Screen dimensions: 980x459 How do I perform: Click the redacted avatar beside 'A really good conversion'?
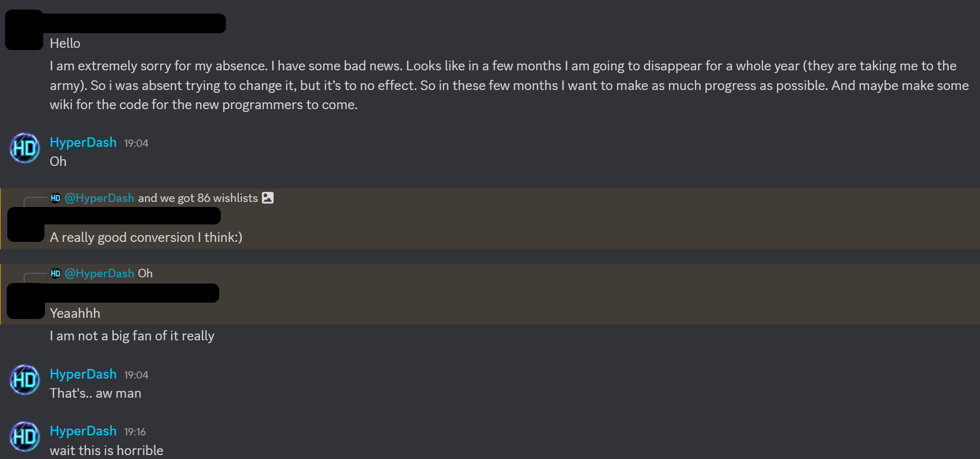[x=26, y=224]
